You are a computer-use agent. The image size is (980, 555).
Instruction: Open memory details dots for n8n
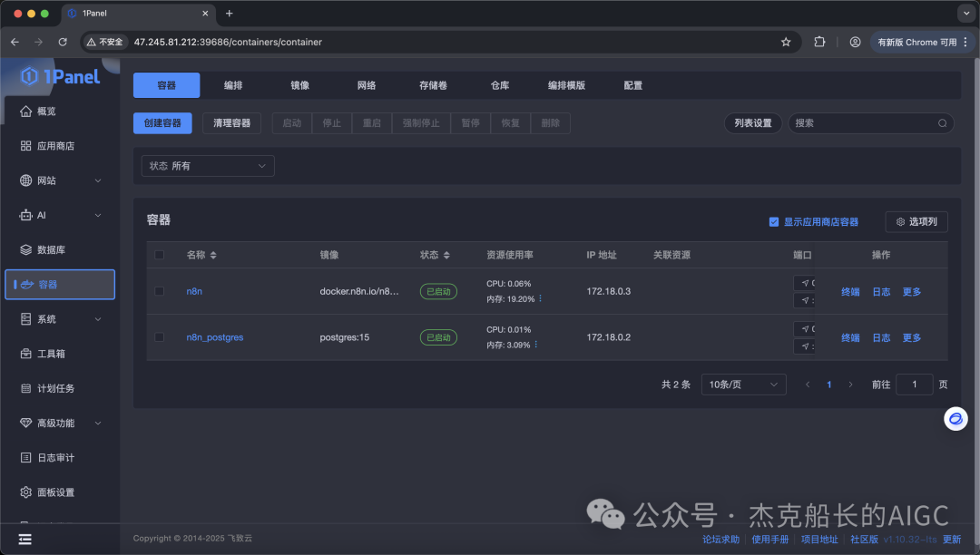[541, 299]
